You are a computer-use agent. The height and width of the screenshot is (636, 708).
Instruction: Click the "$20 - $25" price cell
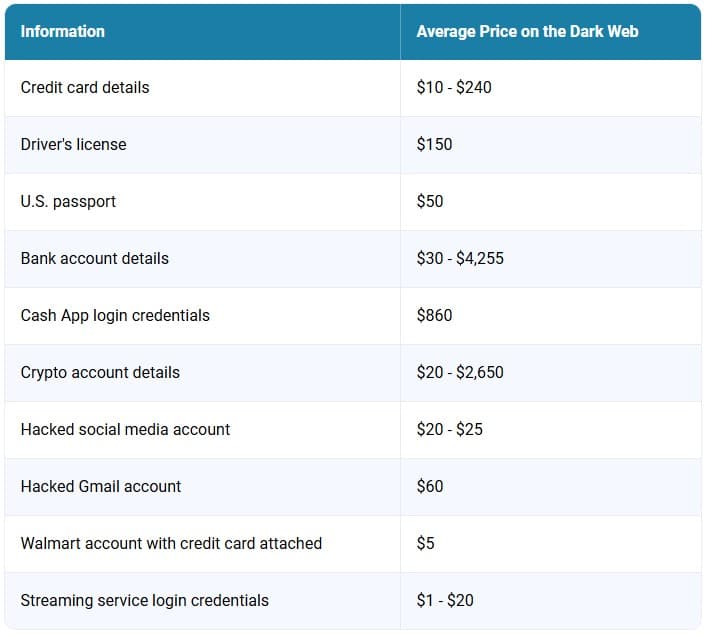[x=449, y=429]
